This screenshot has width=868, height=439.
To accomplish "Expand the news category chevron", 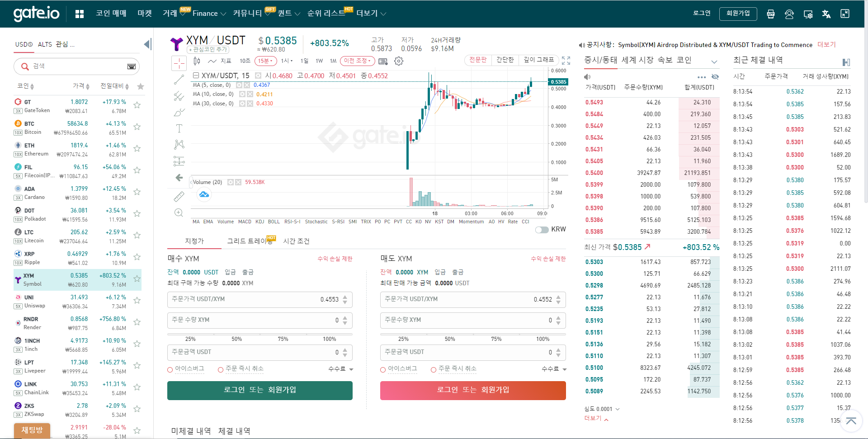I will pos(714,61).
